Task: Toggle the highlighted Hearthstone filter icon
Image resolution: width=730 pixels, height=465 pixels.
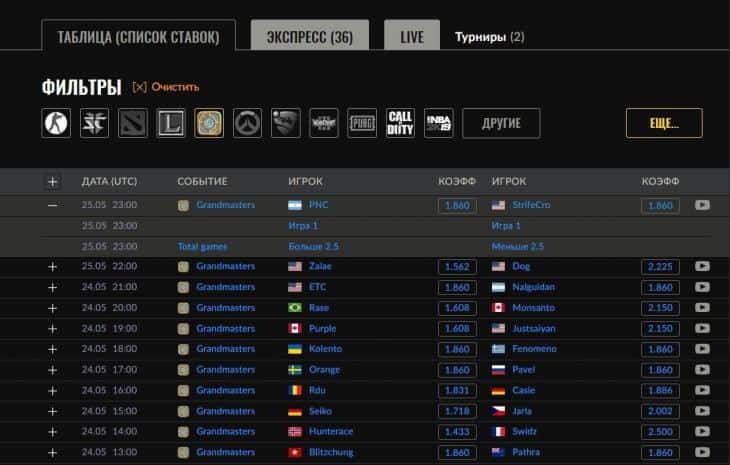Action: point(209,123)
